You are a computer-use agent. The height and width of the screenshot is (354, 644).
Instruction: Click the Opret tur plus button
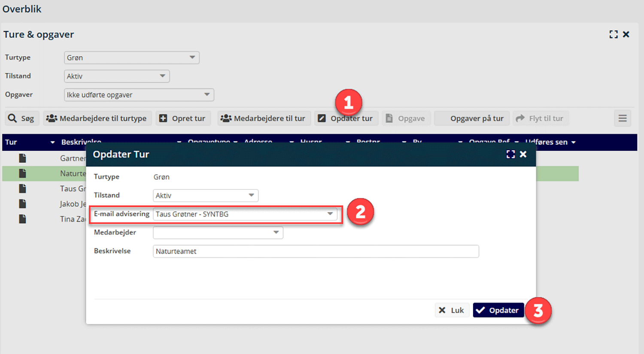tap(183, 119)
